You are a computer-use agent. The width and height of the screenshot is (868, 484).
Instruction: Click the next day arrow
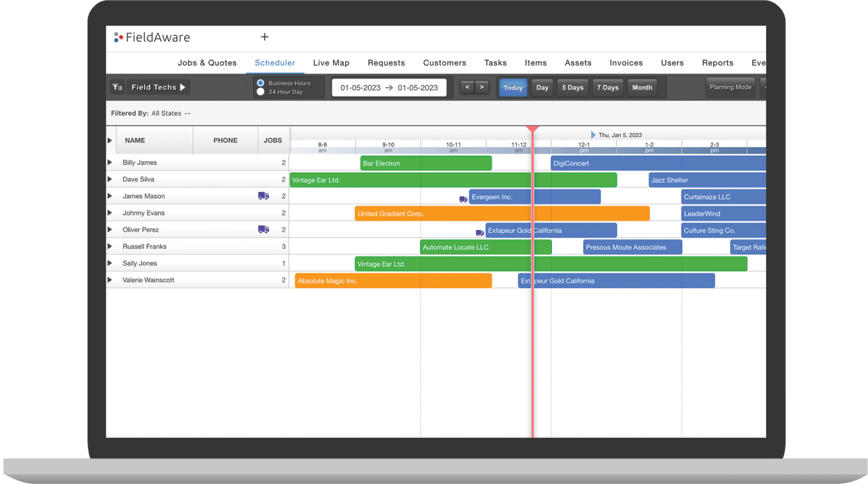click(482, 87)
